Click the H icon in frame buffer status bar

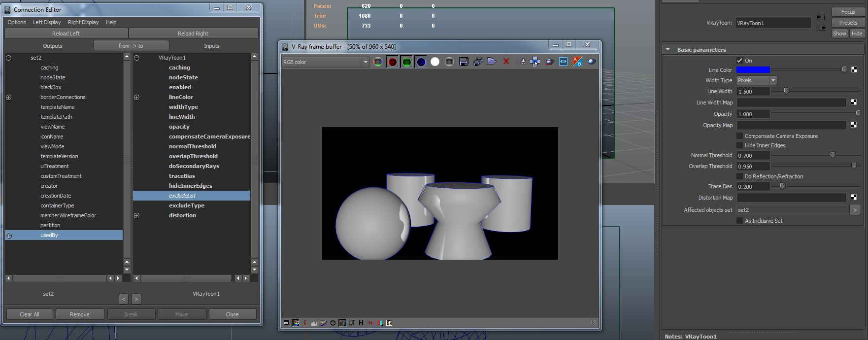(x=361, y=323)
